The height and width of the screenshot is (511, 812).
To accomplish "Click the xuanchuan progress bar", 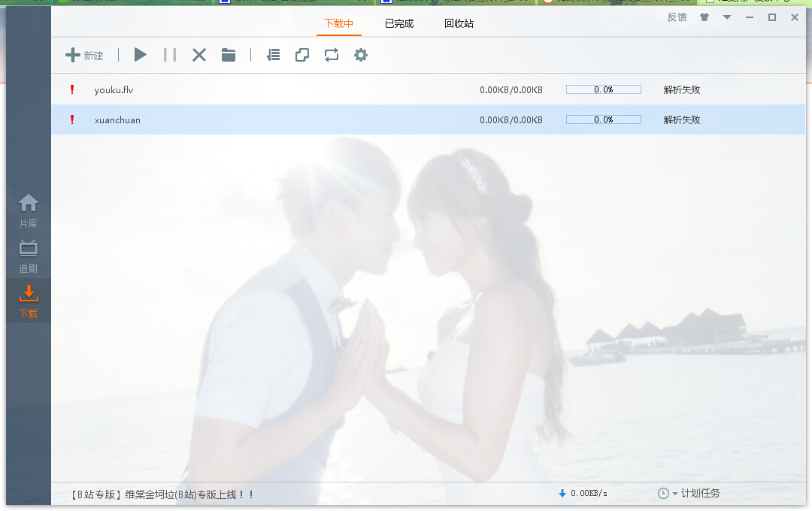I will 603,119.
